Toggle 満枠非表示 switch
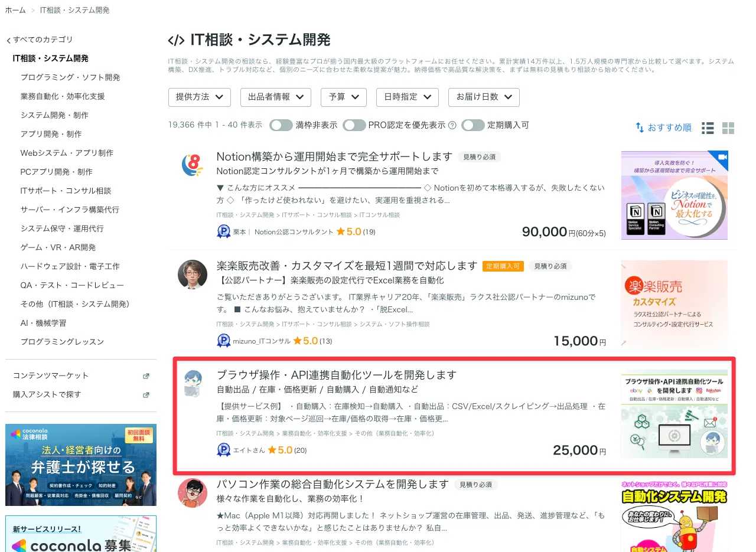 (281, 125)
